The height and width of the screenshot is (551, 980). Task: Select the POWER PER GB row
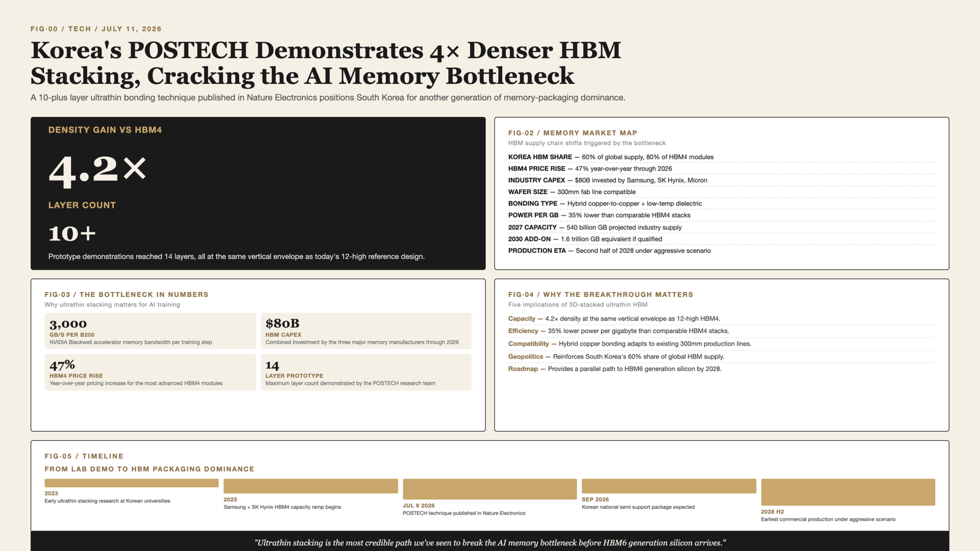click(x=722, y=215)
